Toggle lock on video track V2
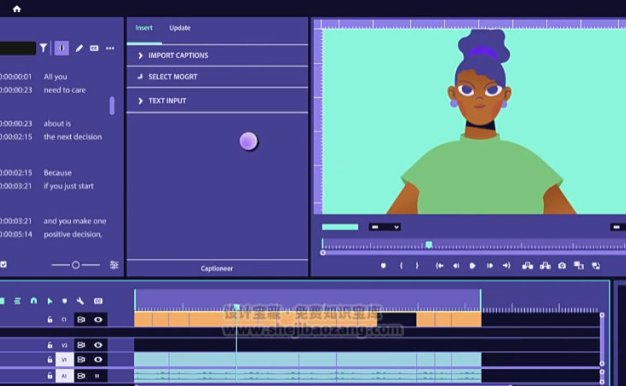Image resolution: width=626 pixels, height=386 pixels. coord(50,345)
